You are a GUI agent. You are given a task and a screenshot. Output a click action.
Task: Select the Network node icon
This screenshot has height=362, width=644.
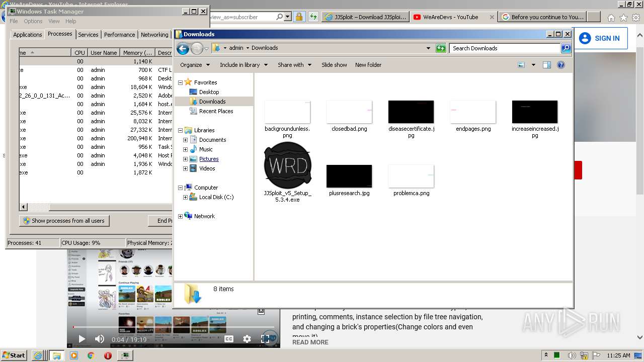(x=189, y=216)
